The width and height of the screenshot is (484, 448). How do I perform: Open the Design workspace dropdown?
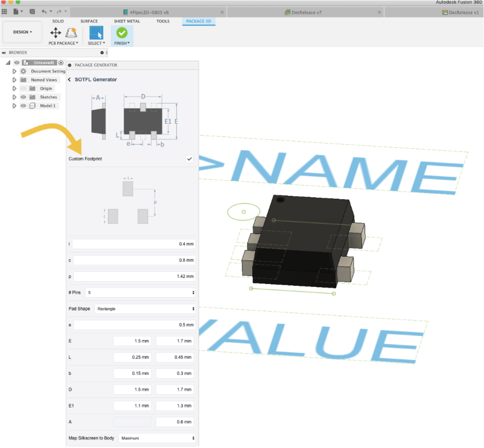coord(22,32)
